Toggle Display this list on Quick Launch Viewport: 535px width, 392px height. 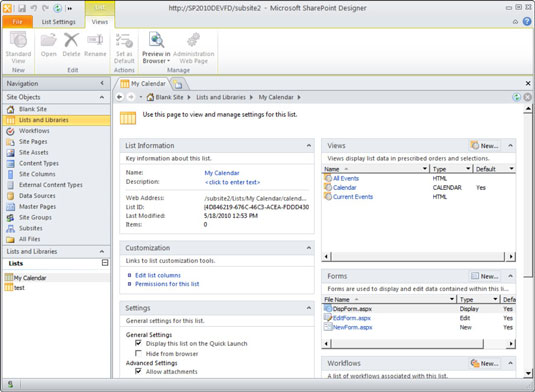pyautogui.click(x=139, y=343)
